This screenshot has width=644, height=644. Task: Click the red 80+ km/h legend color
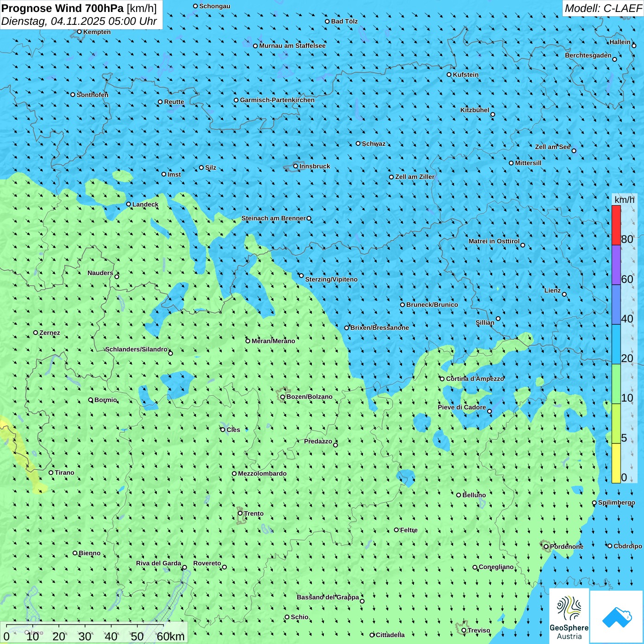[616, 225]
